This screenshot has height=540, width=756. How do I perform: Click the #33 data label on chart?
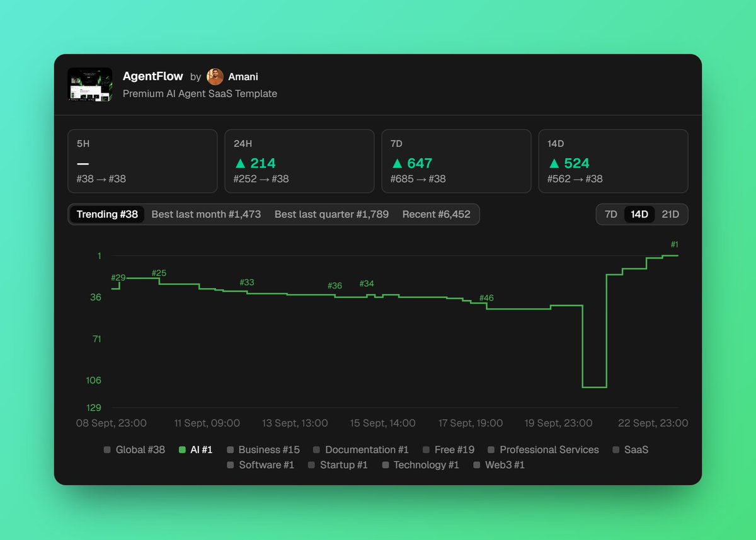(247, 282)
